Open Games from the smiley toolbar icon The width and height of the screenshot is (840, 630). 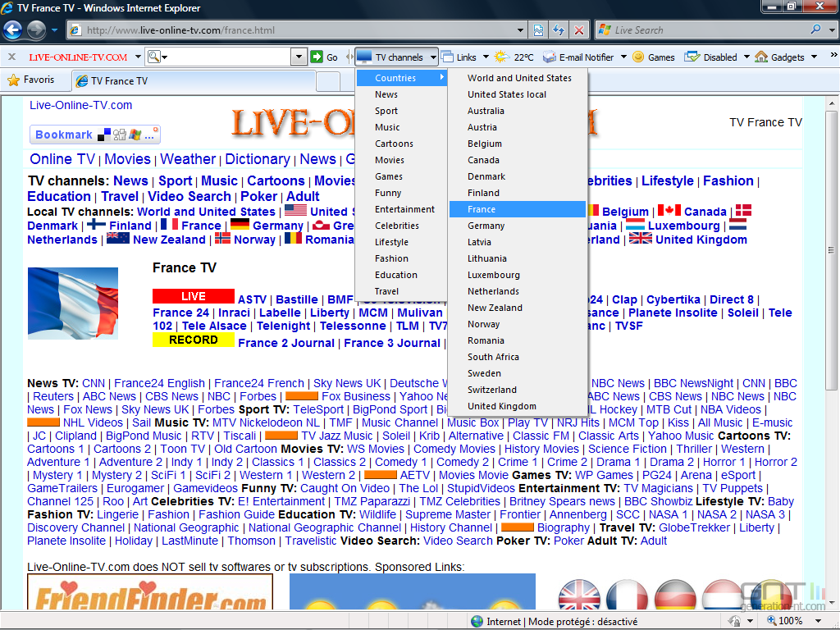tap(638, 57)
